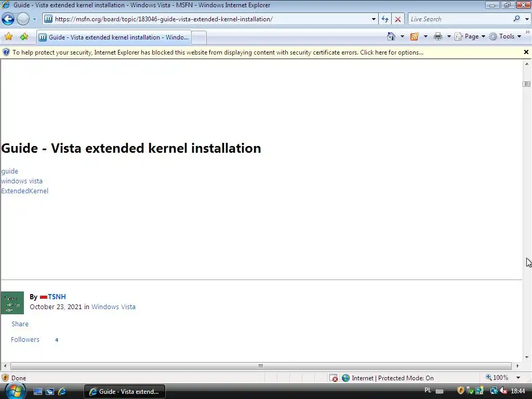532x399 pixels.
Task: Click TSNH's green avatar thumbnail
Action: click(12, 303)
